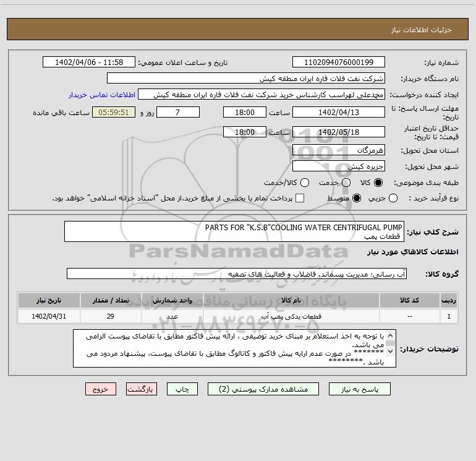Click the general description PARTS FOR K.S.B field
This screenshot has width=476, height=461.
234,231
